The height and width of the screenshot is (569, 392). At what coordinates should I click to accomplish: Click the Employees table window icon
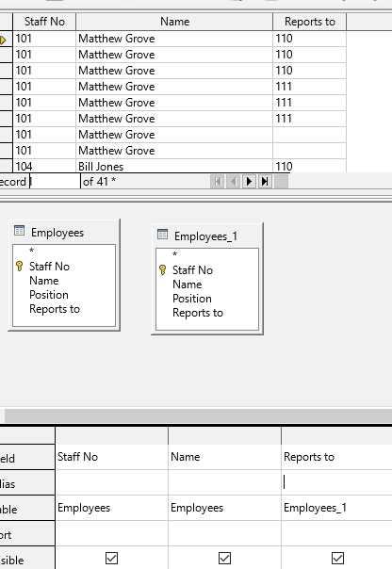19,231
